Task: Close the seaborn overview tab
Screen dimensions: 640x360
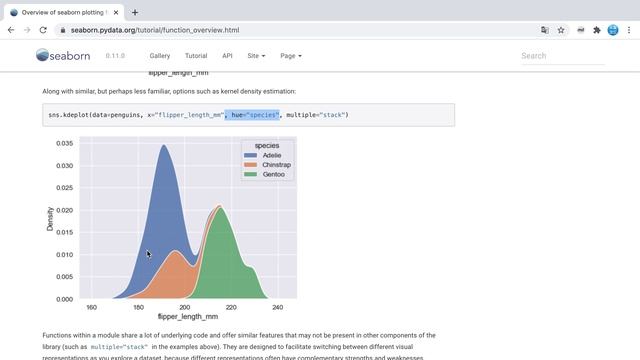Action: point(116,13)
